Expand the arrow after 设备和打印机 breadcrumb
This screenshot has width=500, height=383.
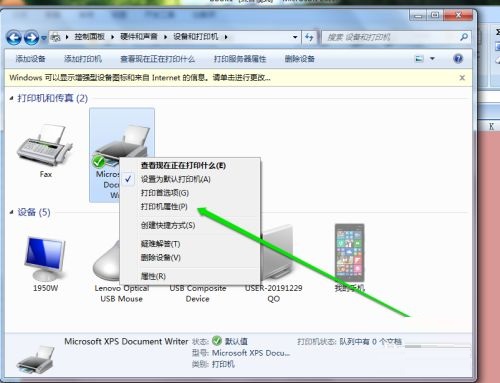(x=226, y=37)
